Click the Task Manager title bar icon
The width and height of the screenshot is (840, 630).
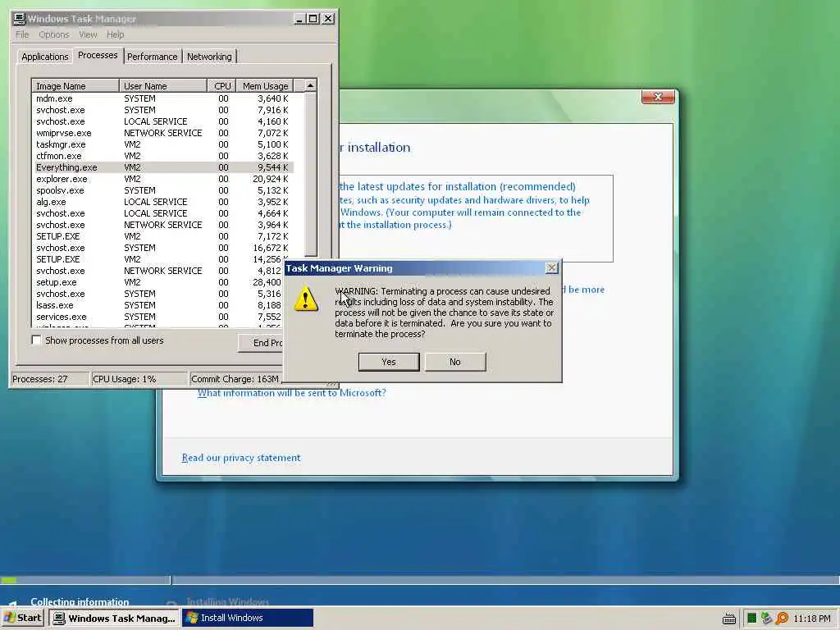tap(20, 19)
